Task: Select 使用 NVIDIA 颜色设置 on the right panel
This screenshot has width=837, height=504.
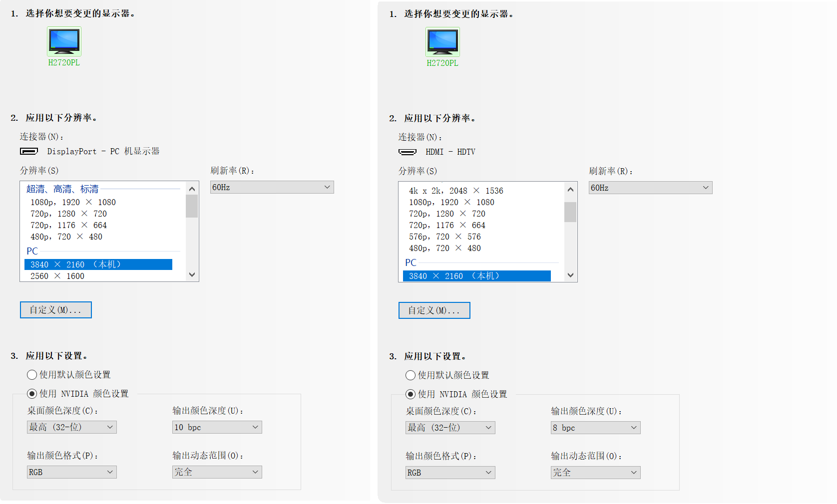Action: click(410, 394)
